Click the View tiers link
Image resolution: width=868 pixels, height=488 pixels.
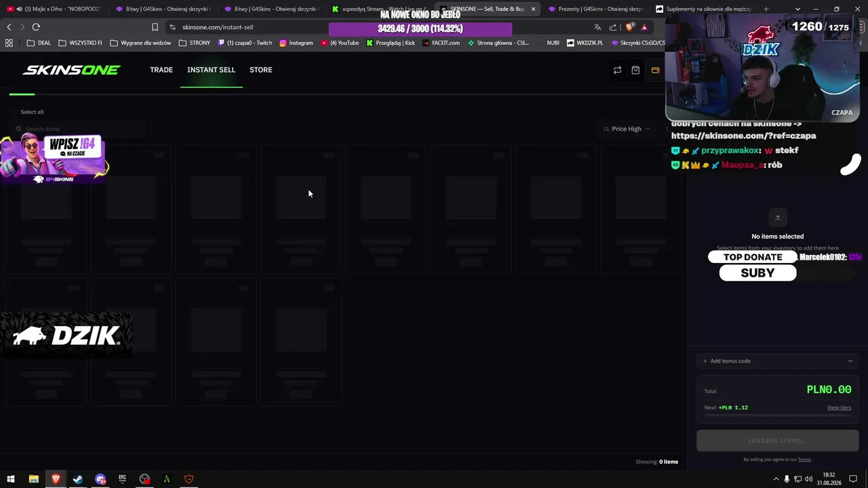[x=839, y=407]
